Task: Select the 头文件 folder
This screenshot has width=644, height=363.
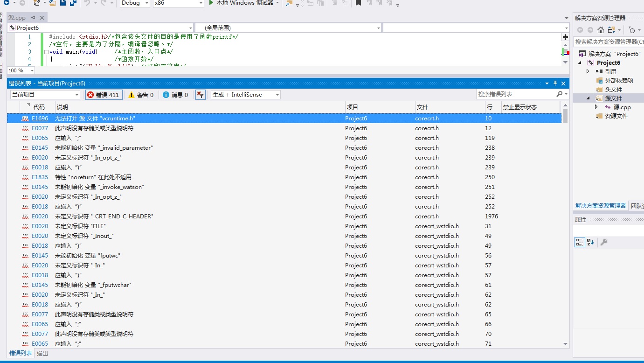Action: point(609,89)
